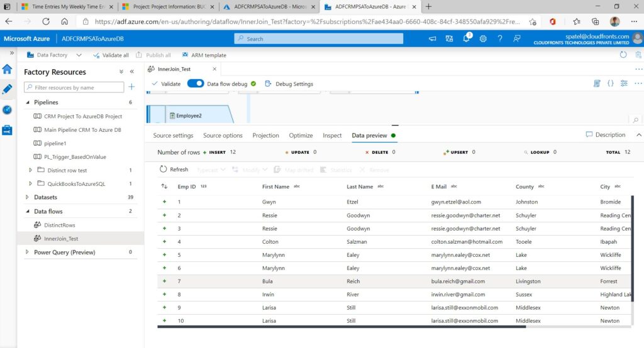This screenshot has width=644, height=348.
Task: Refresh the browser page
Action: click(45, 21)
